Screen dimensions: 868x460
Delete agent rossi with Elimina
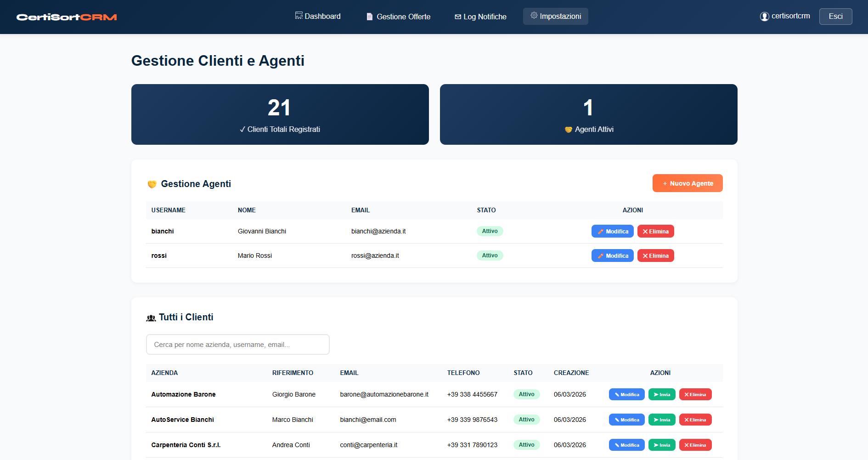point(655,256)
